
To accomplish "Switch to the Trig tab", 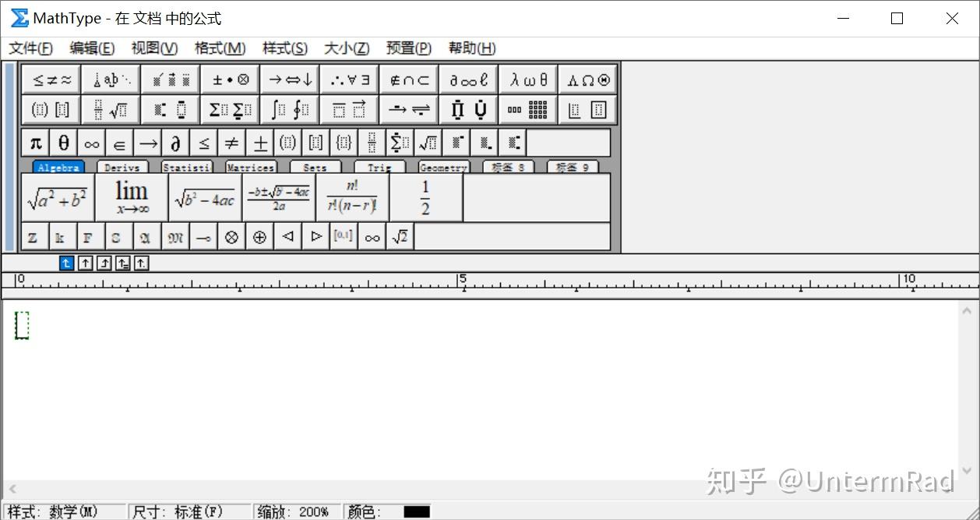I will [379, 167].
